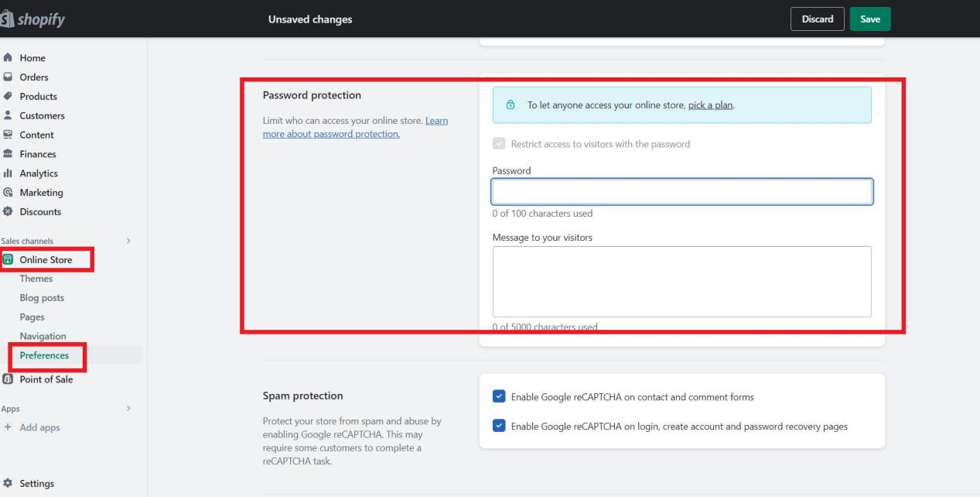The height and width of the screenshot is (497, 980).
Task: Toggle restrict access to visitors with password
Action: [x=499, y=143]
